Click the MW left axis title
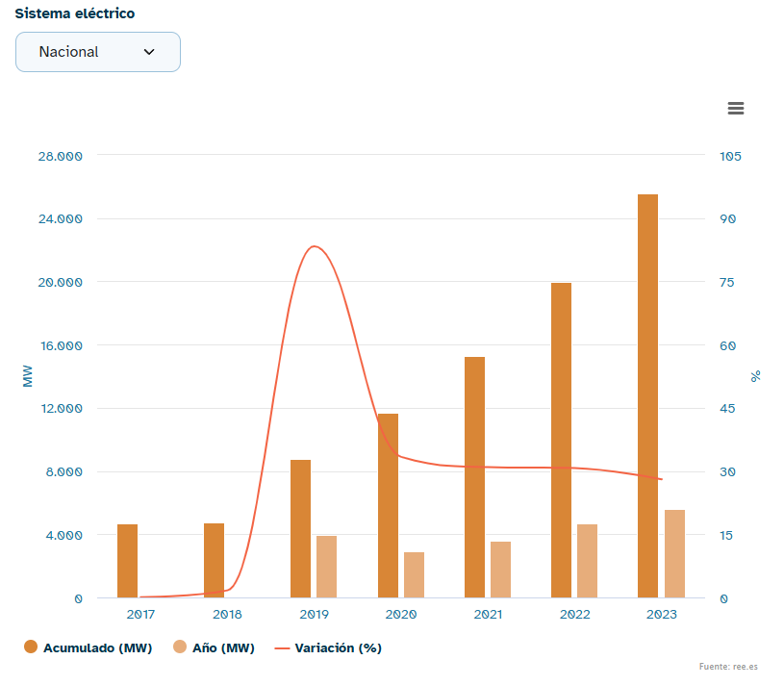This screenshot has height=685, width=784. click(28, 376)
